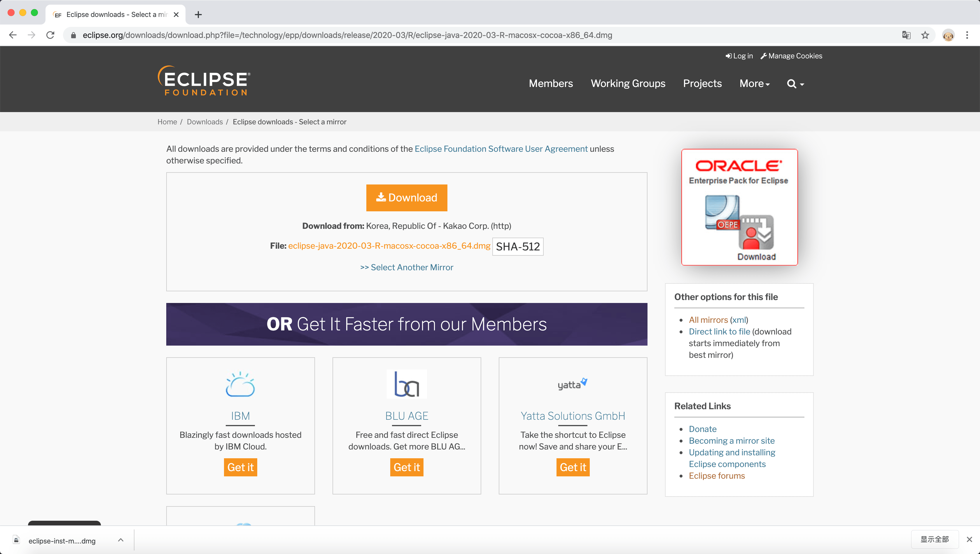This screenshot has width=980, height=554.
Task: Open a new browser tab
Action: 198,15
